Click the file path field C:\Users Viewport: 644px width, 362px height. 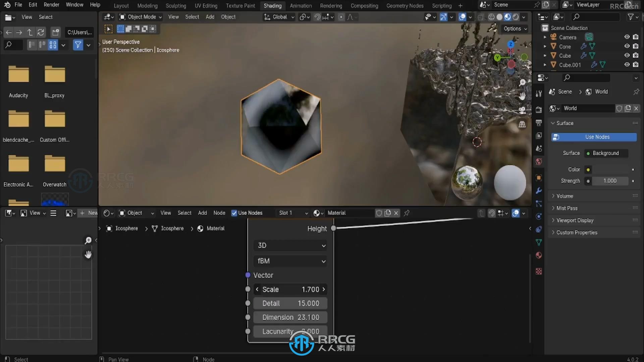(x=79, y=32)
